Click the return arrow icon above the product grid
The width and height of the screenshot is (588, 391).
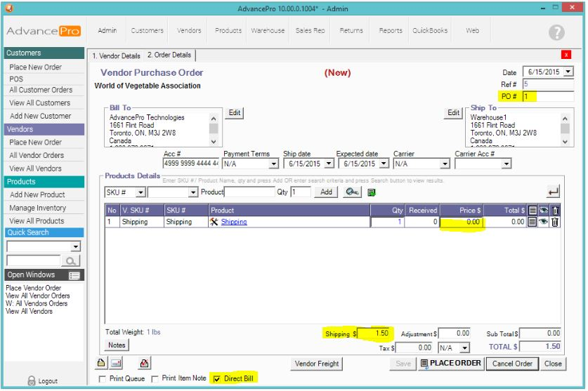coord(554,192)
